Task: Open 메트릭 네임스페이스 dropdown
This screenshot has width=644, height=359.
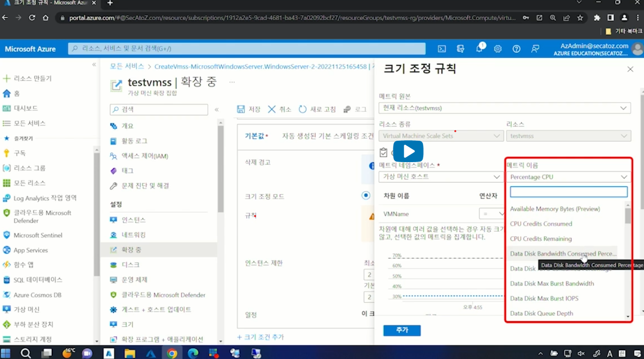Action: [442, 177]
